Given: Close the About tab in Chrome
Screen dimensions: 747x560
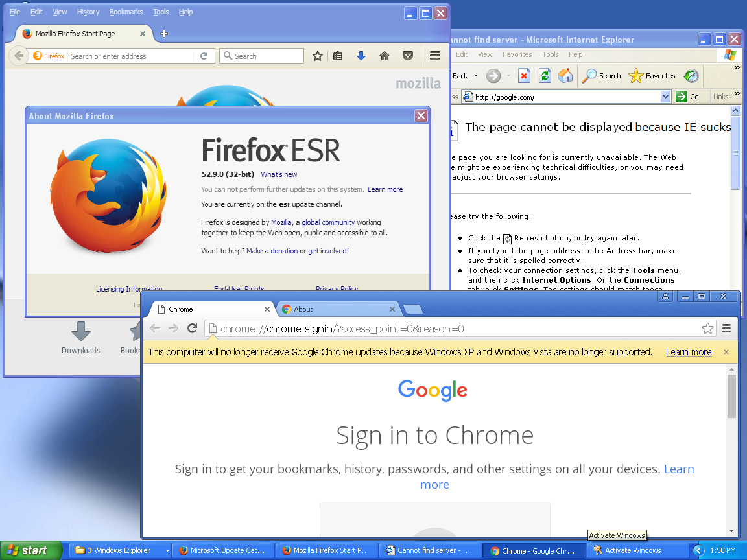Looking at the screenshot, I should (x=392, y=309).
